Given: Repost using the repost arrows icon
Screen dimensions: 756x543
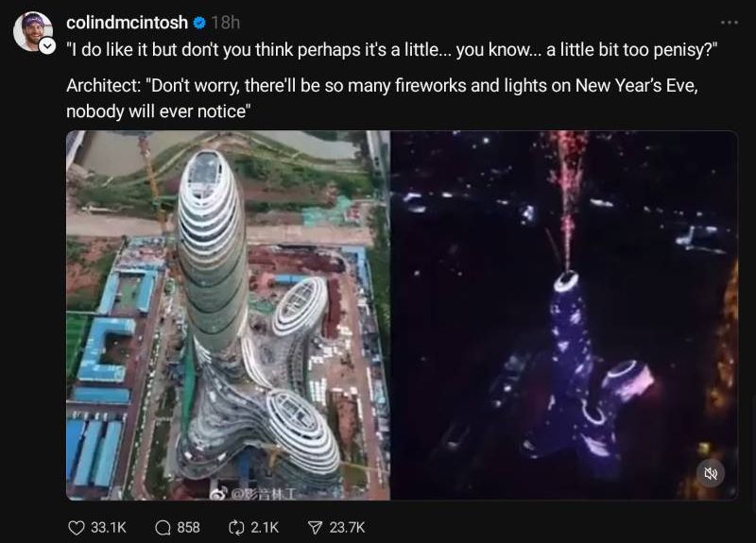Looking at the screenshot, I should [x=237, y=527].
